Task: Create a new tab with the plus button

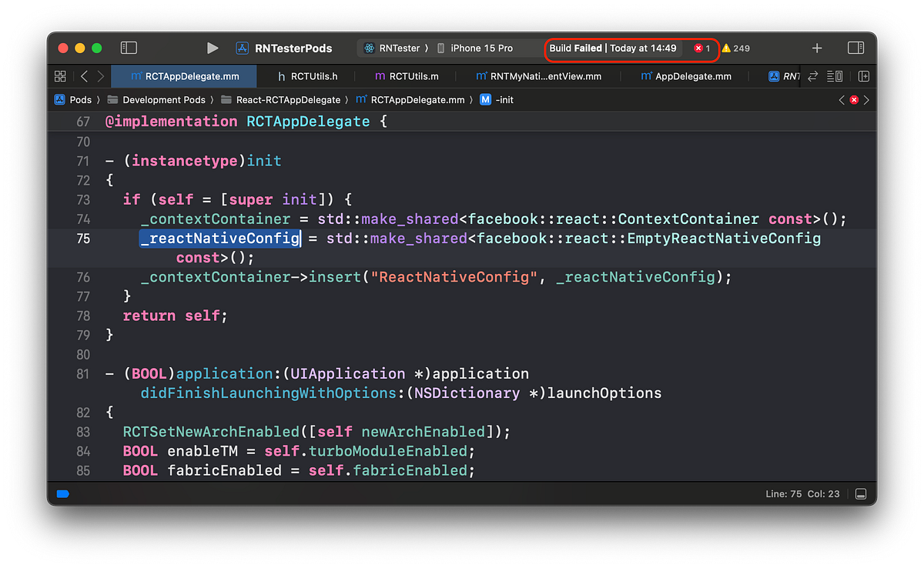Action: click(816, 48)
